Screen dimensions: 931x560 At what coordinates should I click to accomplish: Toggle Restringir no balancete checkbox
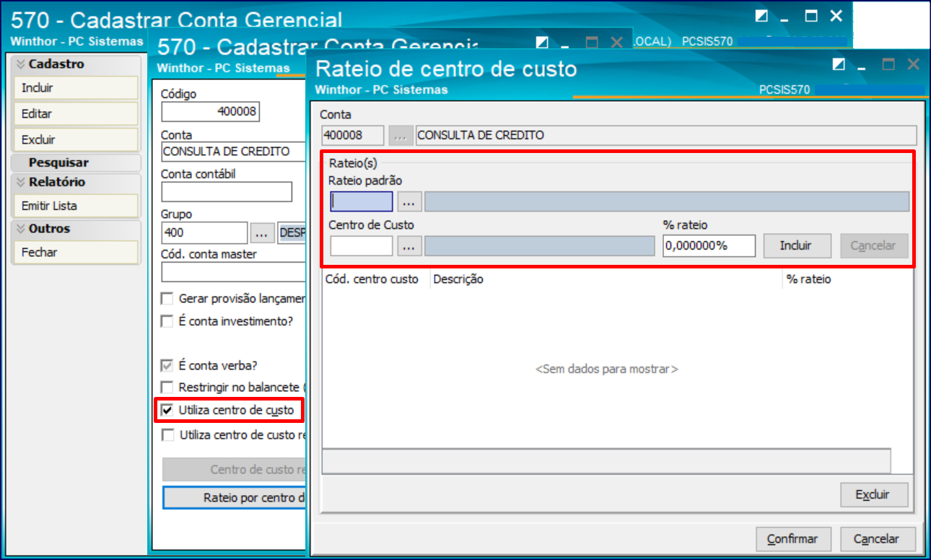(x=167, y=387)
